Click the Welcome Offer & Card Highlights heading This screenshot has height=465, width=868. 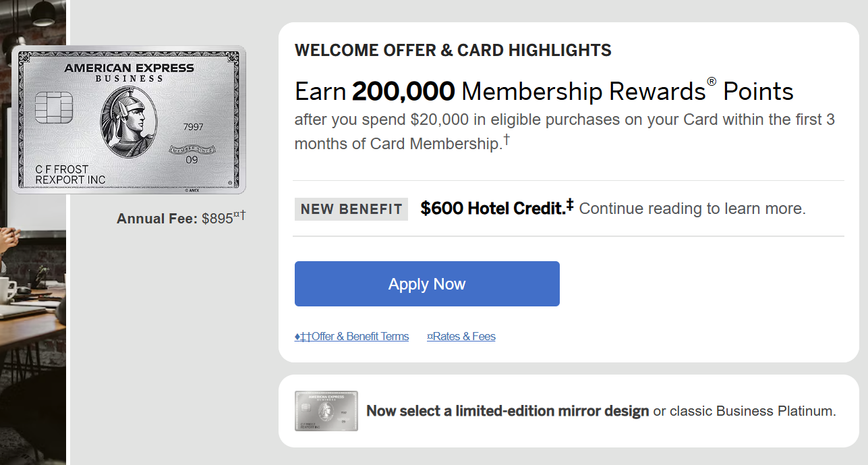[x=453, y=50]
